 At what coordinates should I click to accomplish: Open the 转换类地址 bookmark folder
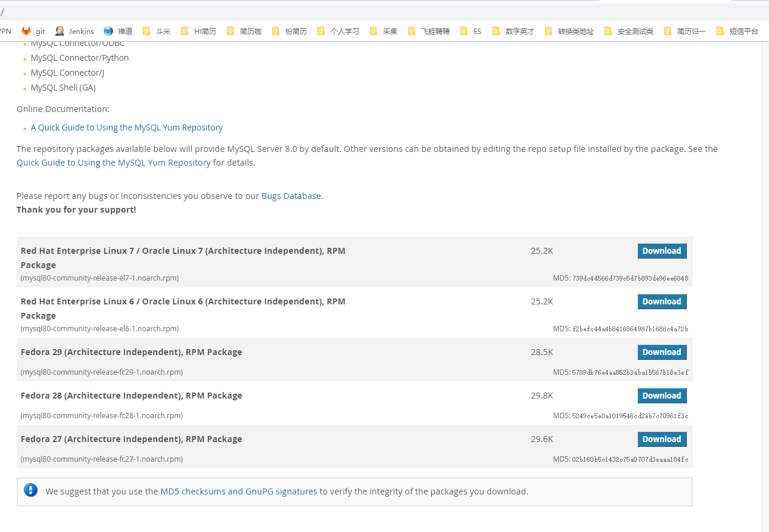(x=569, y=32)
